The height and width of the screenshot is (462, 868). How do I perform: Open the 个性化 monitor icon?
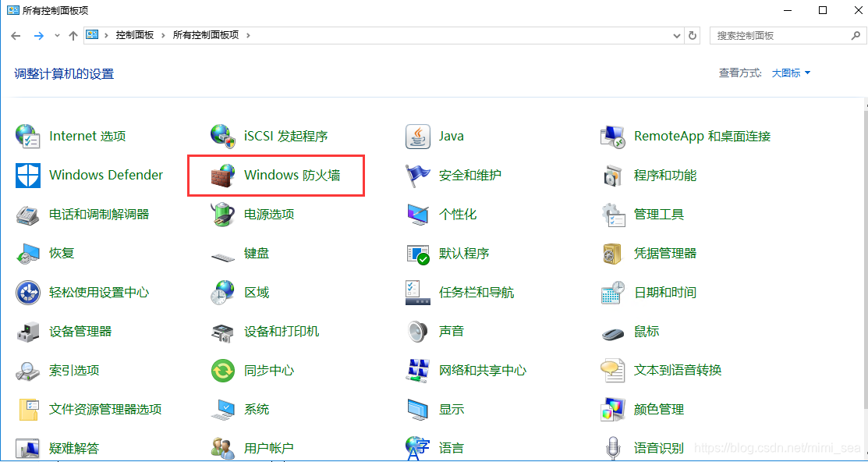click(x=418, y=215)
